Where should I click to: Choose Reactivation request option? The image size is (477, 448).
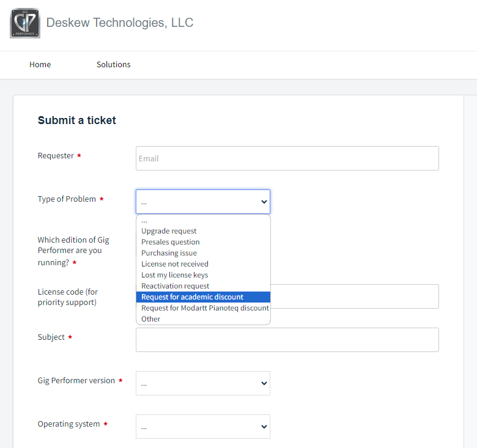tap(203, 286)
